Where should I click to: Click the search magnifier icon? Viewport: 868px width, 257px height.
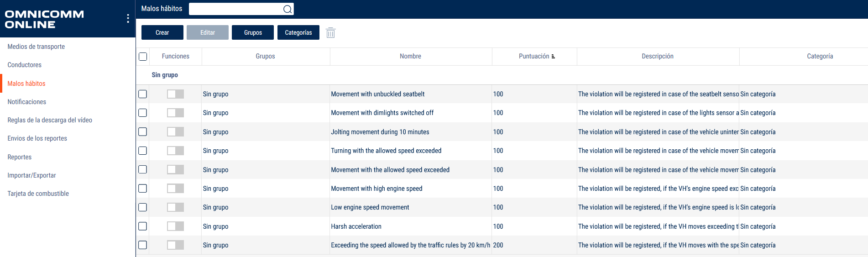pos(287,9)
